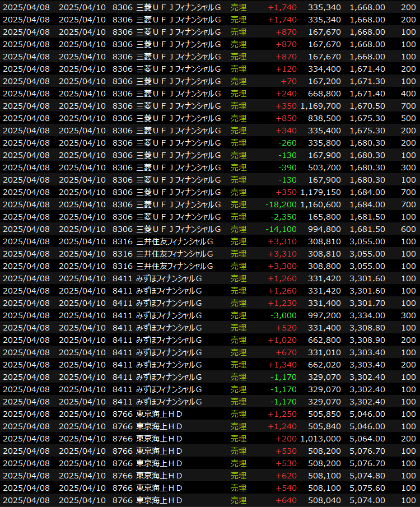Click the 503,700 amount cell

tap(324, 168)
